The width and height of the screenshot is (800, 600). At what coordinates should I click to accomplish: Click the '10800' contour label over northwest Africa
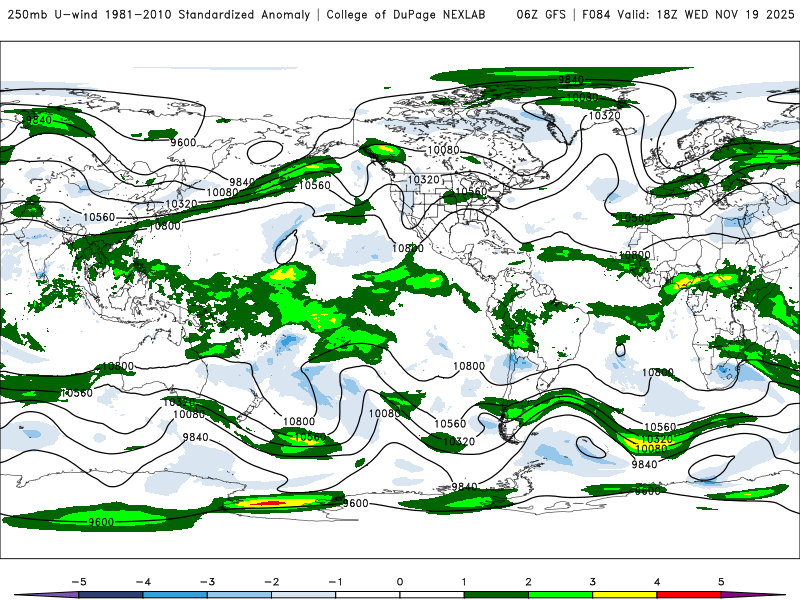click(x=634, y=255)
